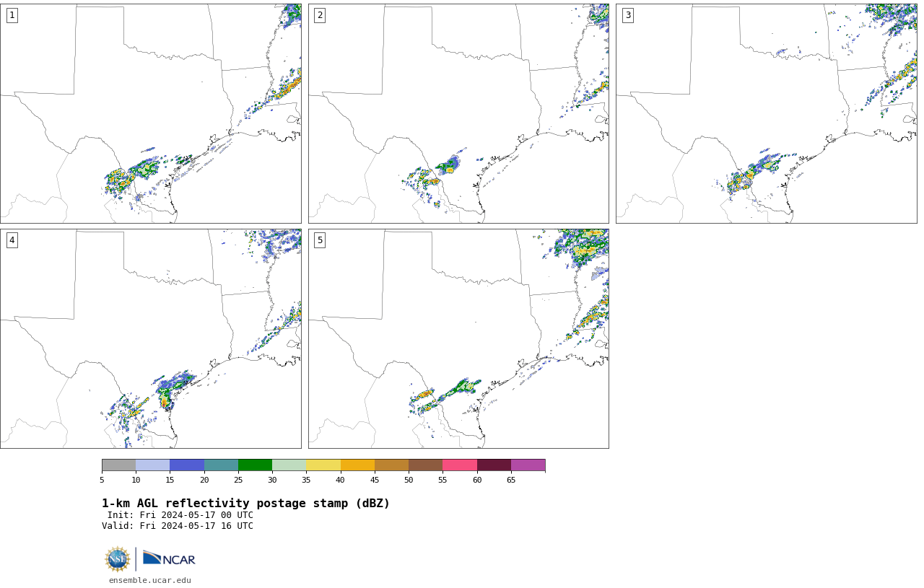This screenshot has height=588, width=924.
Task: Select the dark green 25-30 dBZ swatch
Action: tap(255, 465)
